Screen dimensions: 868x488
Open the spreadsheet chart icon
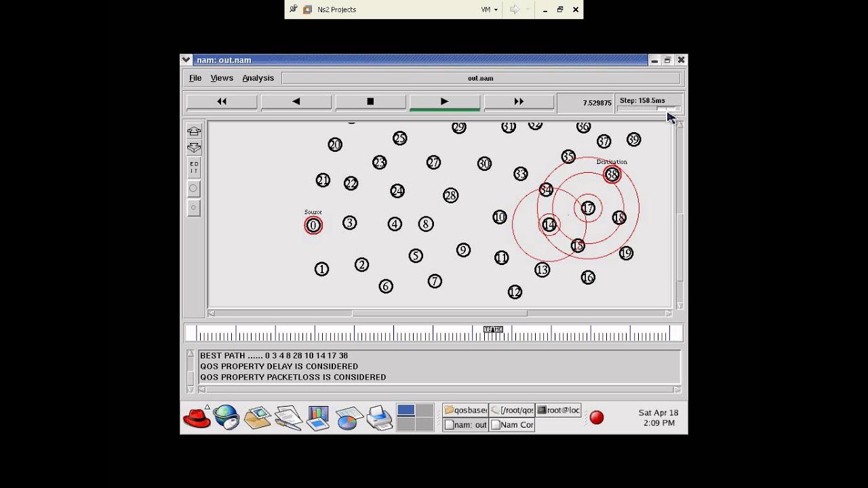[x=349, y=418]
